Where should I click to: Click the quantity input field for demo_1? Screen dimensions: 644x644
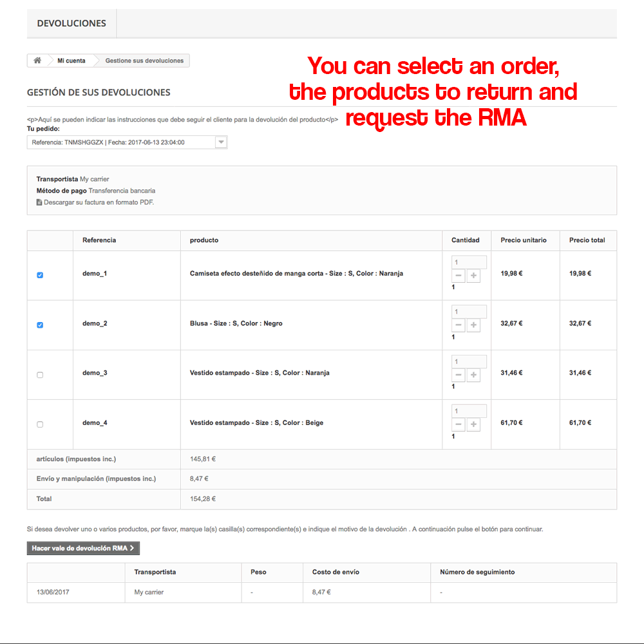pos(469,262)
